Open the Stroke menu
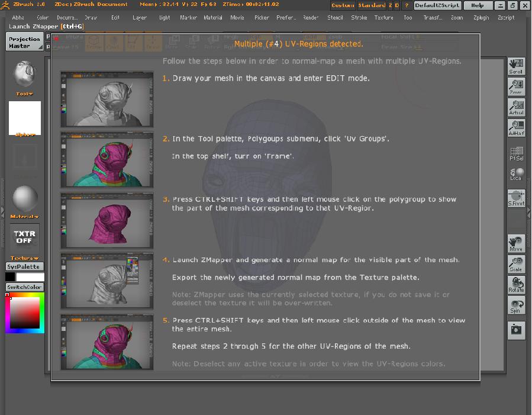This screenshot has height=415, width=532. 359,18
